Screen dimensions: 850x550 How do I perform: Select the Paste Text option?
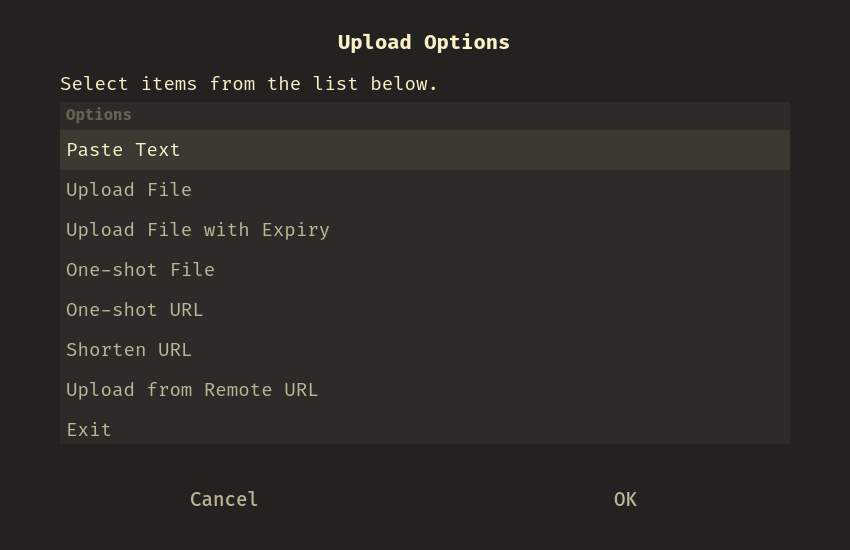pos(424,150)
